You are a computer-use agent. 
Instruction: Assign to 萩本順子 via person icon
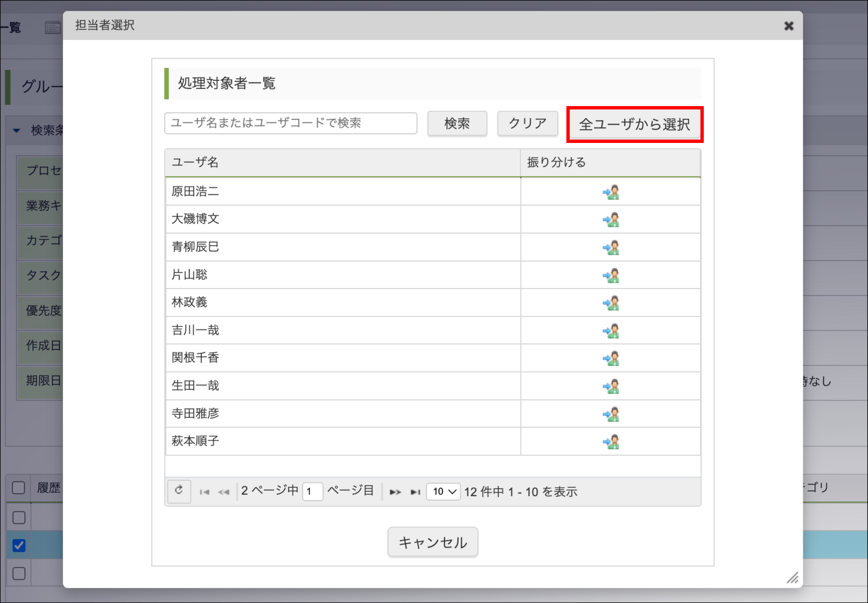[x=611, y=442]
